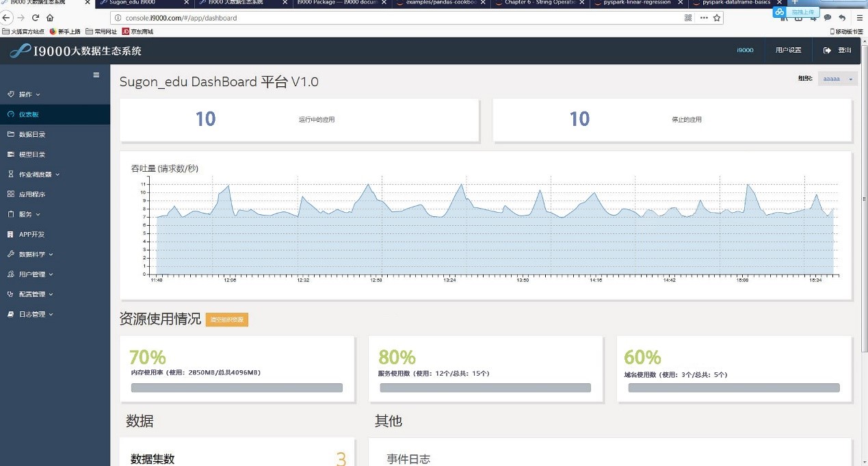Reload the page with the refresh icon
Image resolution: width=868 pixels, height=466 pixels.
pyautogui.click(x=36, y=18)
